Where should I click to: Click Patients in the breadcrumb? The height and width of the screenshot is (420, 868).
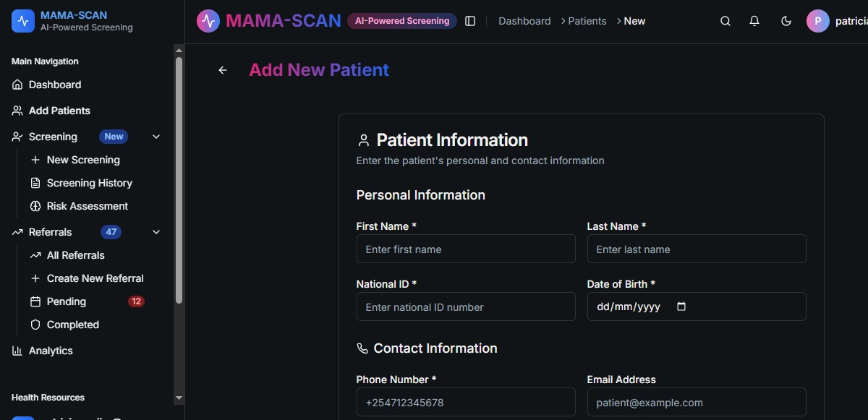[587, 21]
